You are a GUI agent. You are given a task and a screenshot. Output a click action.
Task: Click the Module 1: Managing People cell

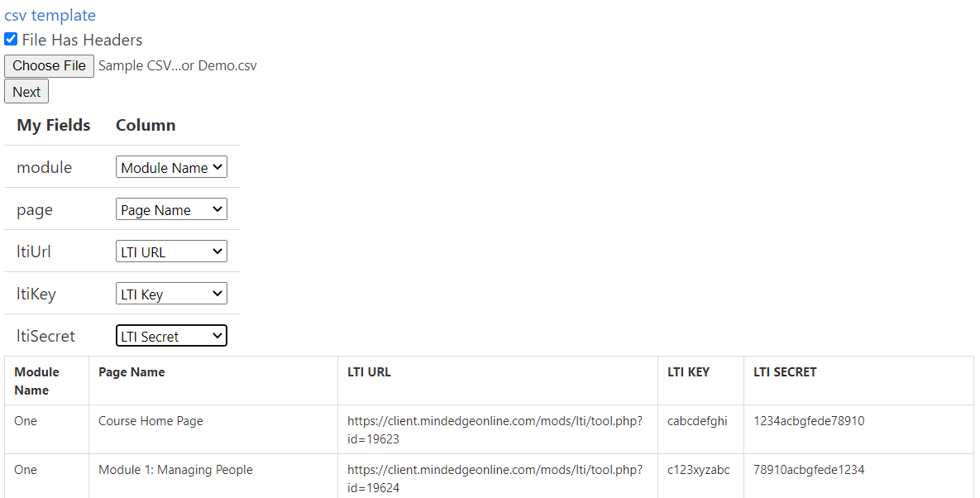coord(175,469)
